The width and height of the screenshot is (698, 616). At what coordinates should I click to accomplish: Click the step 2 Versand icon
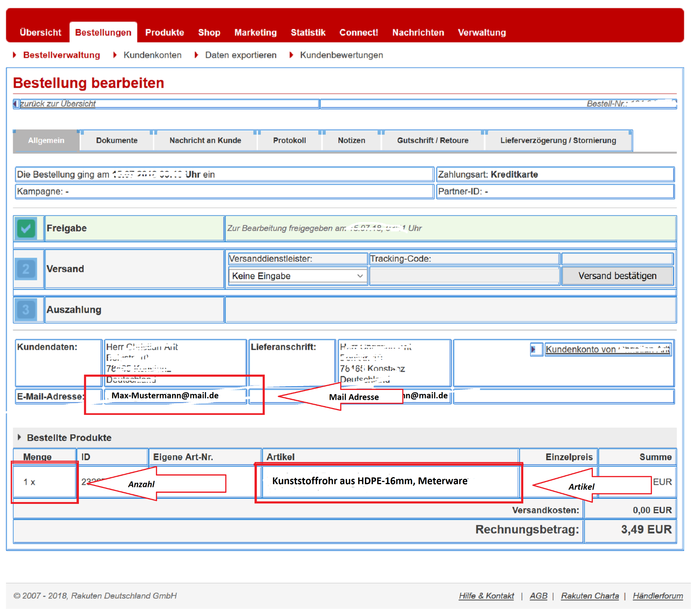click(x=26, y=269)
